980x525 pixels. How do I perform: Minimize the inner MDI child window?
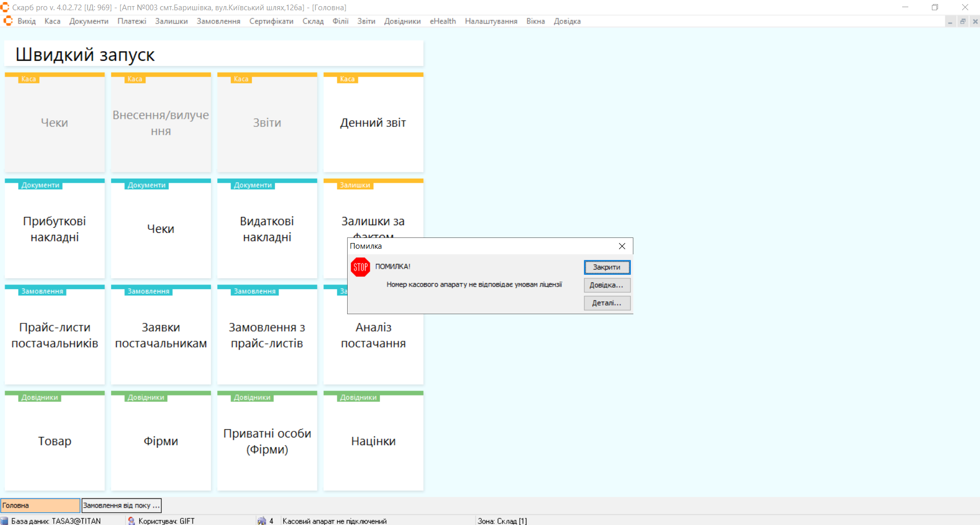(x=950, y=21)
